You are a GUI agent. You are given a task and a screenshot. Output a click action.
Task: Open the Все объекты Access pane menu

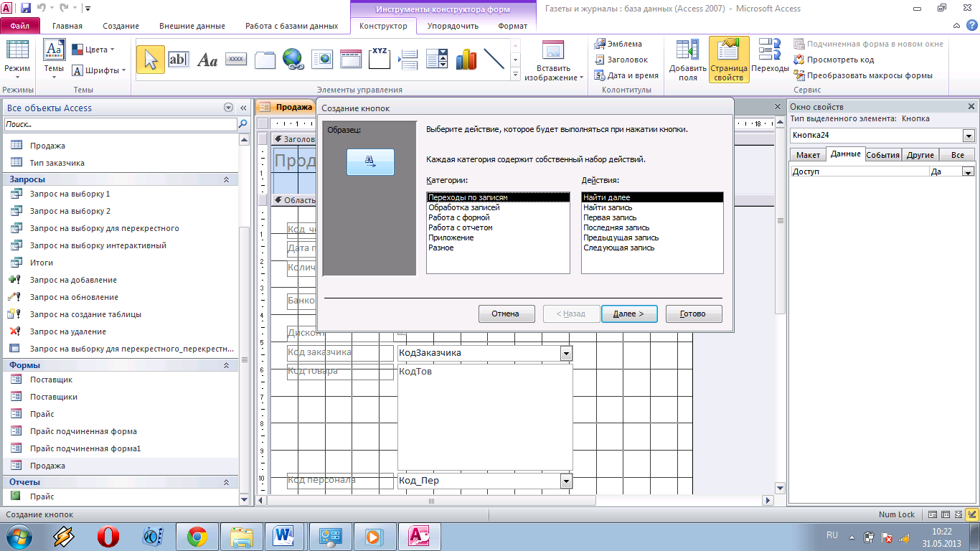click(229, 108)
